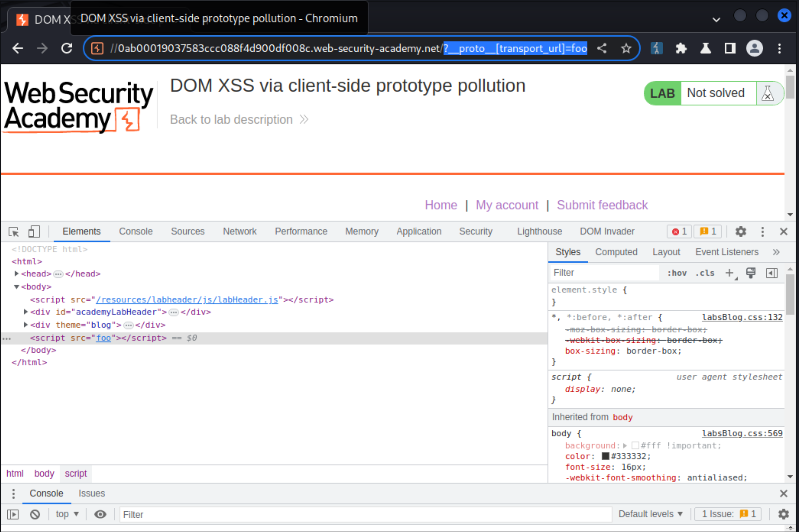Toggle the device toolbar icon
The image size is (799, 532).
click(x=34, y=232)
